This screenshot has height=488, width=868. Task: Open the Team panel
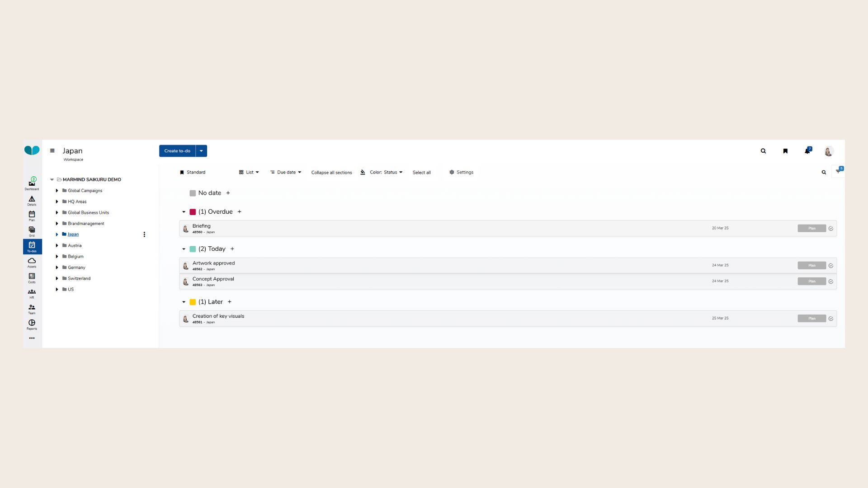[32, 308]
